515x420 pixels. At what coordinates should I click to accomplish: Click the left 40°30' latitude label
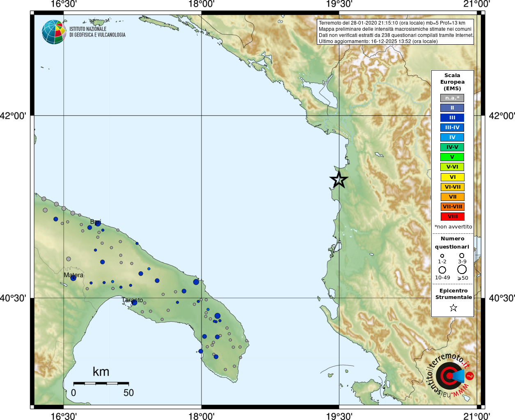coord(13,298)
